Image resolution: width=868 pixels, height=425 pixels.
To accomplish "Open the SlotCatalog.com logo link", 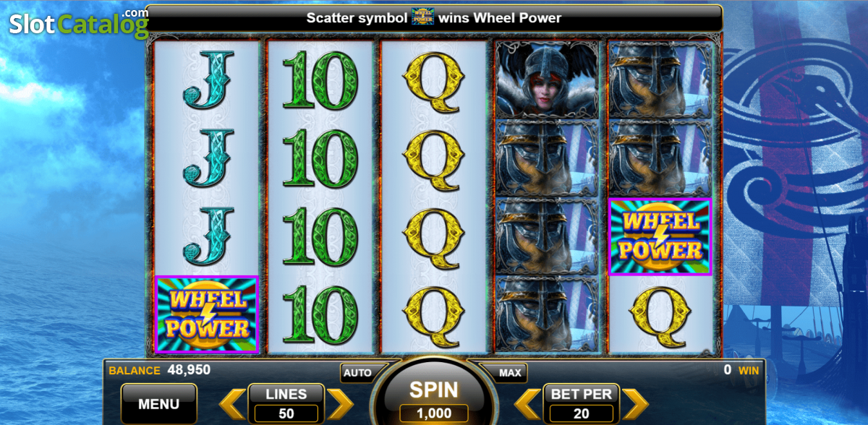I will pyautogui.click(x=78, y=24).
